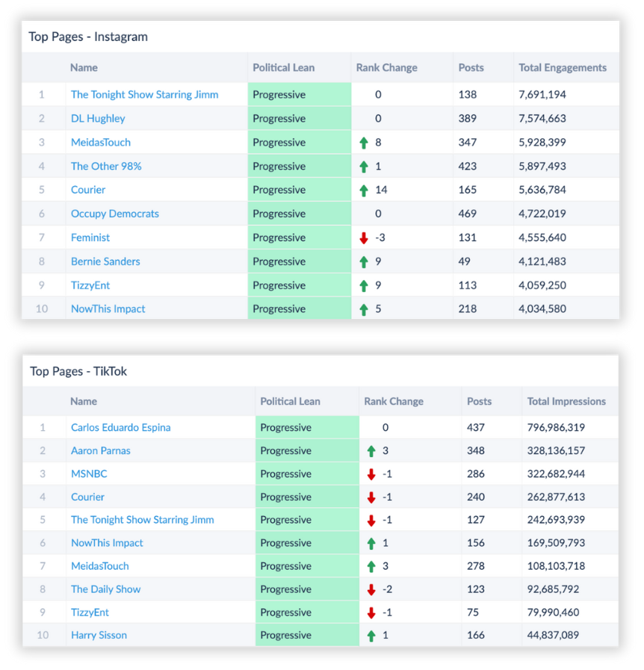Viewport: 644px width, 670px height.
Task: Sort TikTok table by Political Lean header
Action: [x=290, y=401]
